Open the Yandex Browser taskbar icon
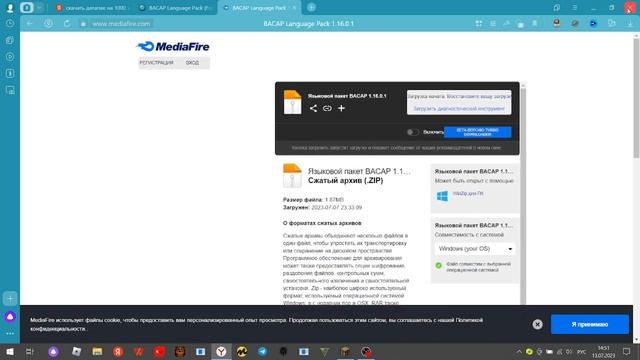Screen dimensions: 640x360 point(221,351)
